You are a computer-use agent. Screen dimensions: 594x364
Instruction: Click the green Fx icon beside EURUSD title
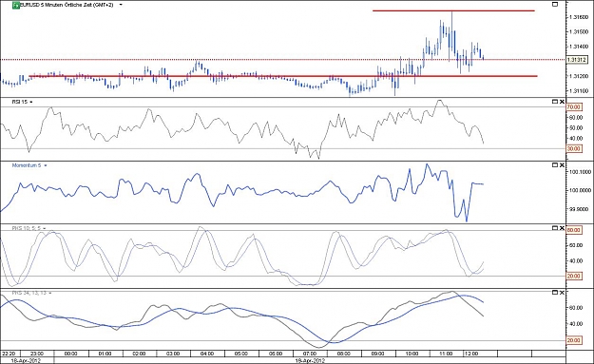16,5
